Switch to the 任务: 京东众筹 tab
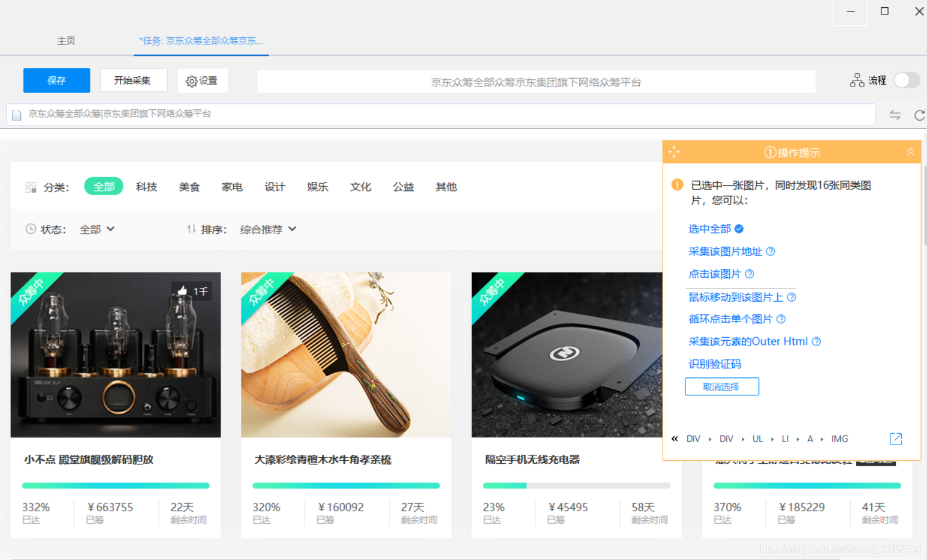927x560 pixels. (x=201, y=40)
